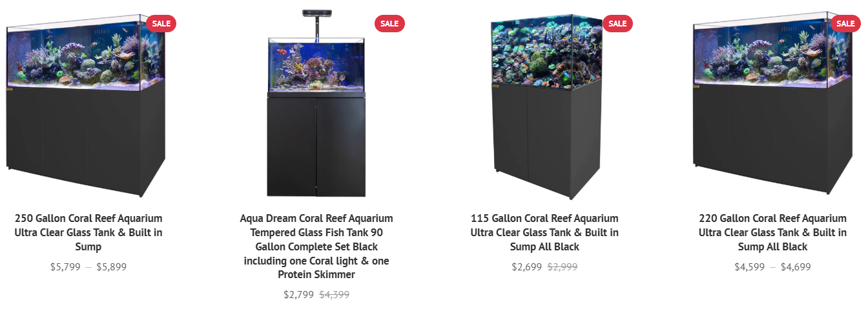Click the SALE badge on the Aqua Dream tank

(x=389, y=24)
